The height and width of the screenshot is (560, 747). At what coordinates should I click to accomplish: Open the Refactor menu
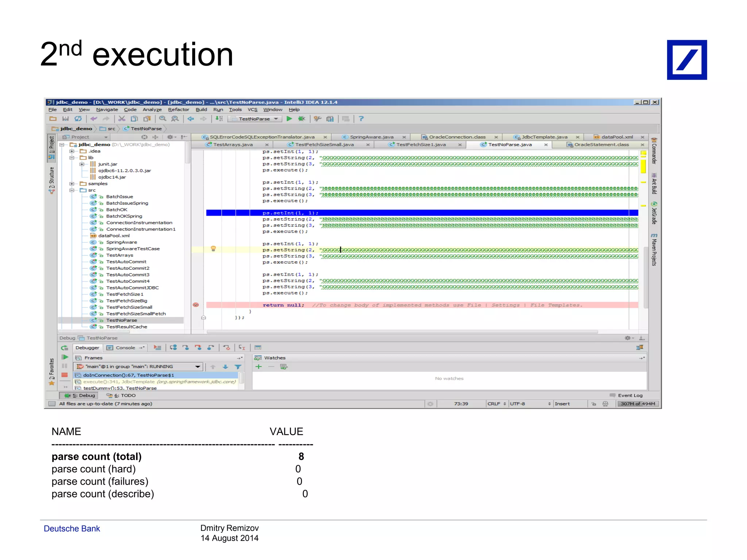(178, 109)
